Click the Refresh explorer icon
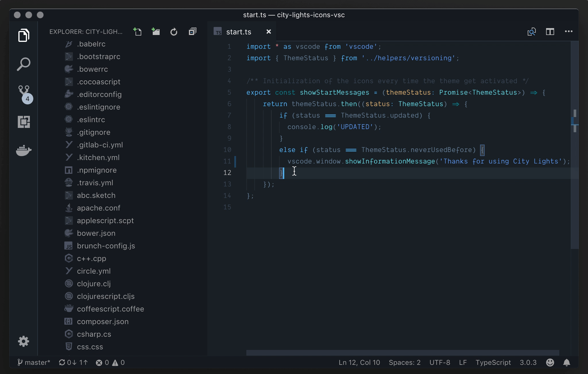Viewport: 588px width, 374px height. (174, 31)
